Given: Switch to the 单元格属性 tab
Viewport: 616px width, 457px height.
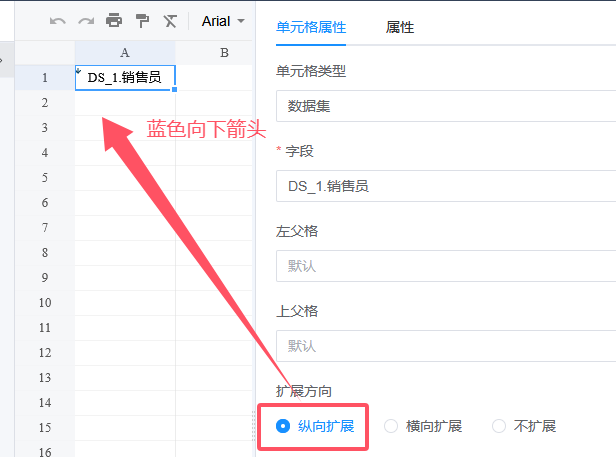Looking at the screenshot, I should 311,27.
